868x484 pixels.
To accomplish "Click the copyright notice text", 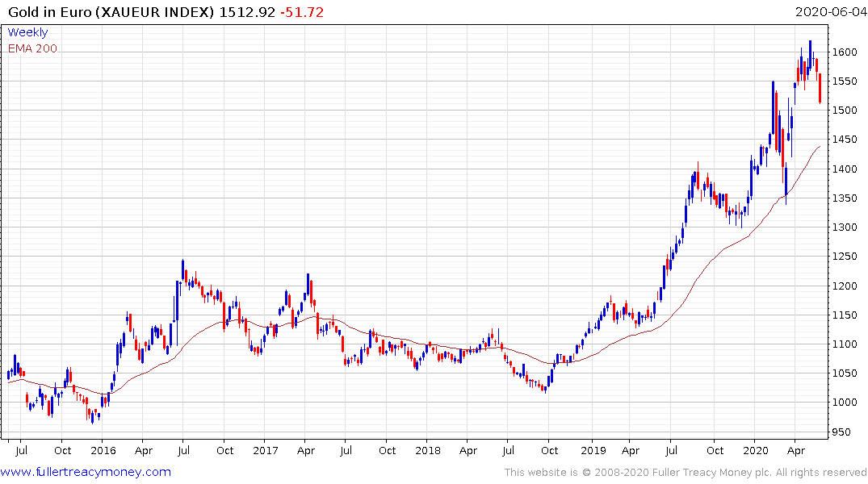I will (686, 473).
